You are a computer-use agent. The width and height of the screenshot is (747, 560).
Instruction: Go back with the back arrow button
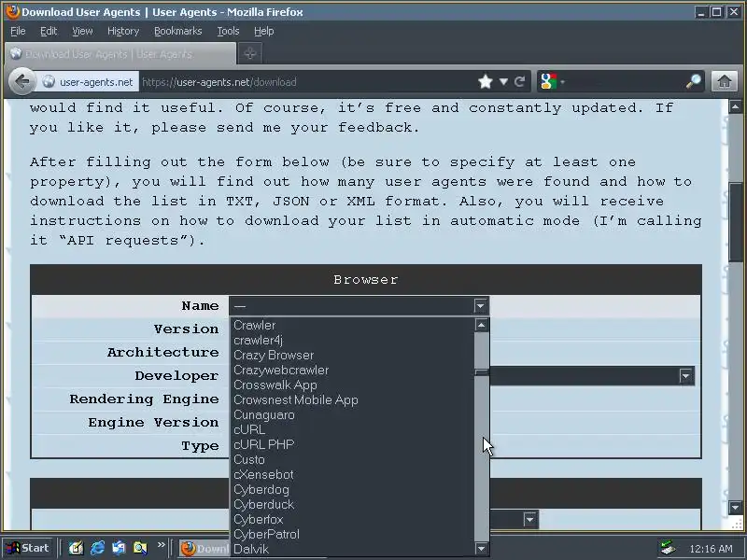21,82
